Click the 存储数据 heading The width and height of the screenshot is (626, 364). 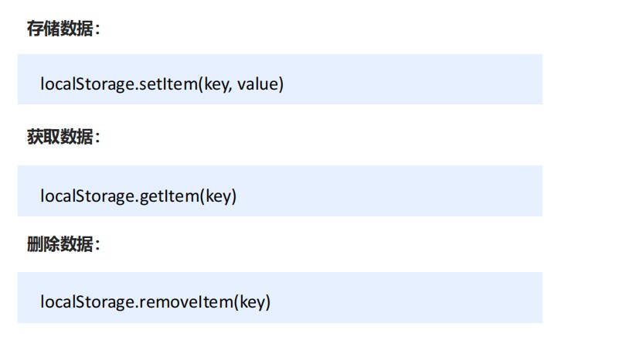click(x=63, y=29)
